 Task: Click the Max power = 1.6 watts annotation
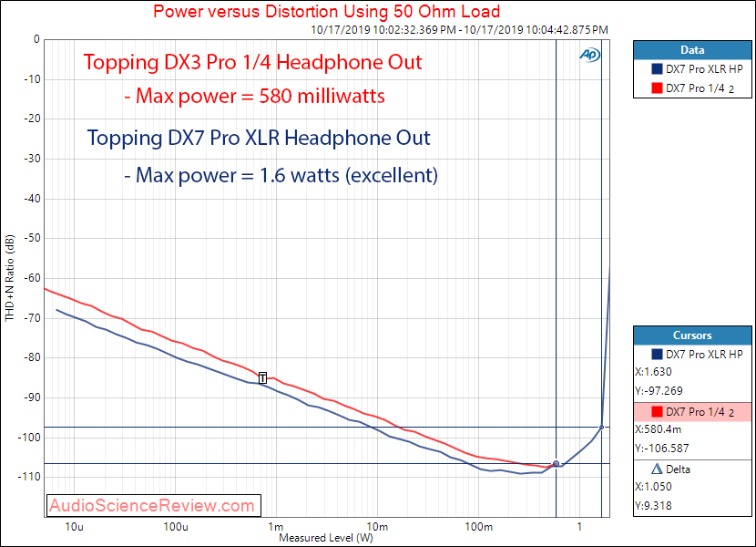tap(281, 175)
